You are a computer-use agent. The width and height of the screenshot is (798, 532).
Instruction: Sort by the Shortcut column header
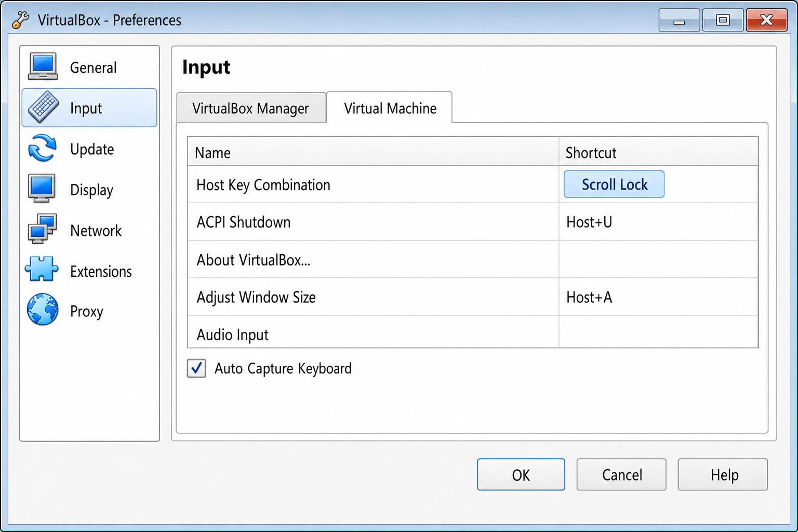[658, 152]
